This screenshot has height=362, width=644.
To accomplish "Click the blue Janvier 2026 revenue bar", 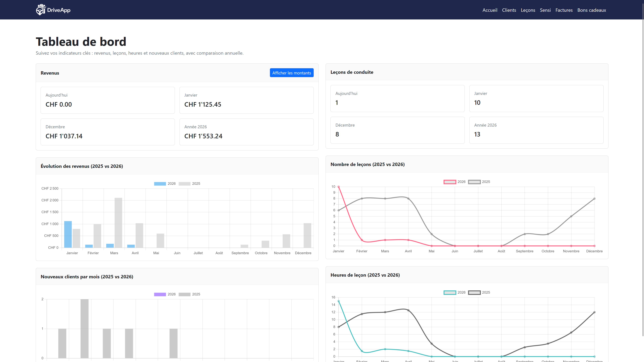I will tap(68, 234).
